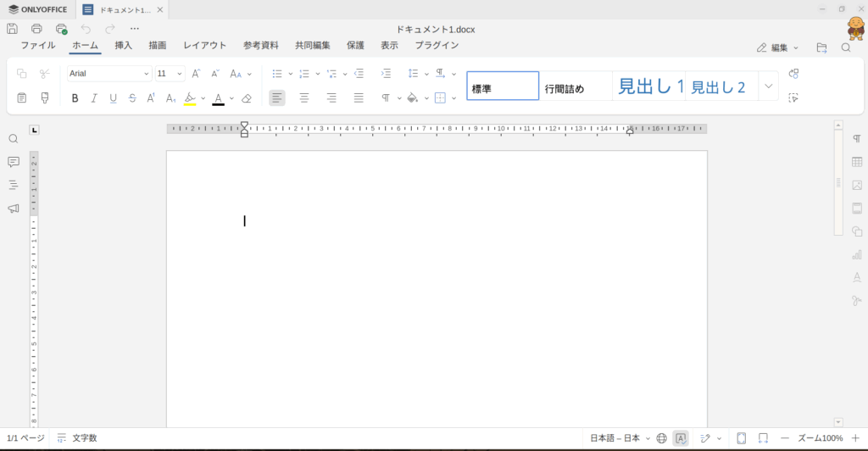Image resolution: width=868 pixels, height=451 pixels.
Task: Open the Find search icon in left sidebar
Action: (14, 139)
